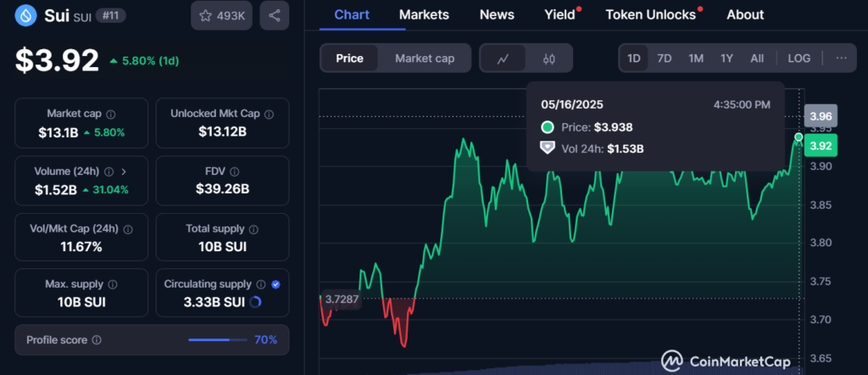Click the 3.7287 opening price label on chart
Image resolution: width=868 pixels, height=375 pixels.
point(342,299)
